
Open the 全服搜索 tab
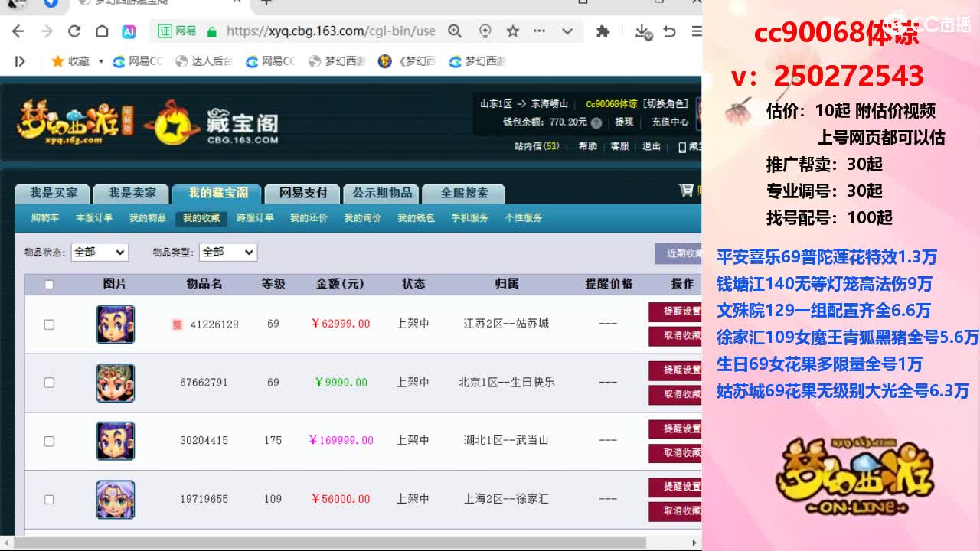[465, 194]
